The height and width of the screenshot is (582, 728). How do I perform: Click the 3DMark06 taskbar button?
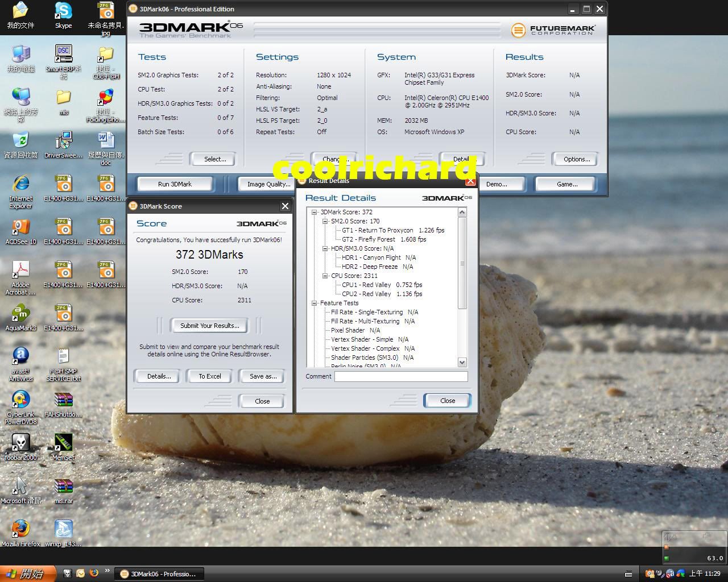(159, 574)
